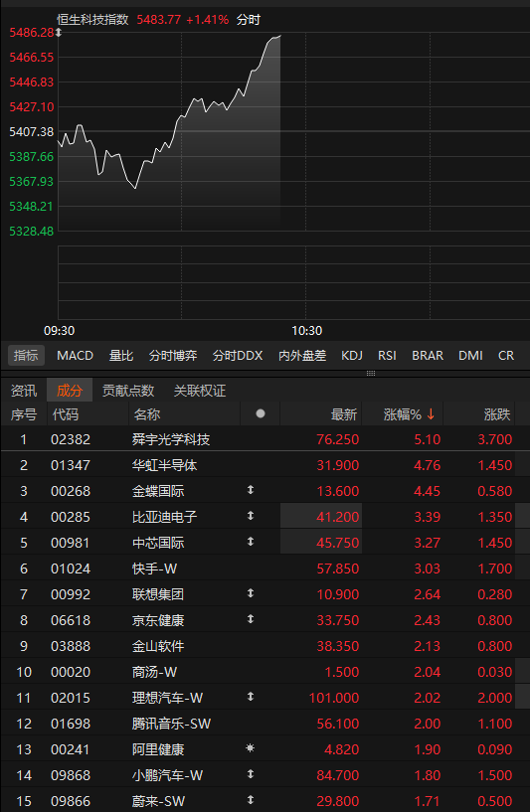Toggle the MACD indicator

click(x=76, y=356)
